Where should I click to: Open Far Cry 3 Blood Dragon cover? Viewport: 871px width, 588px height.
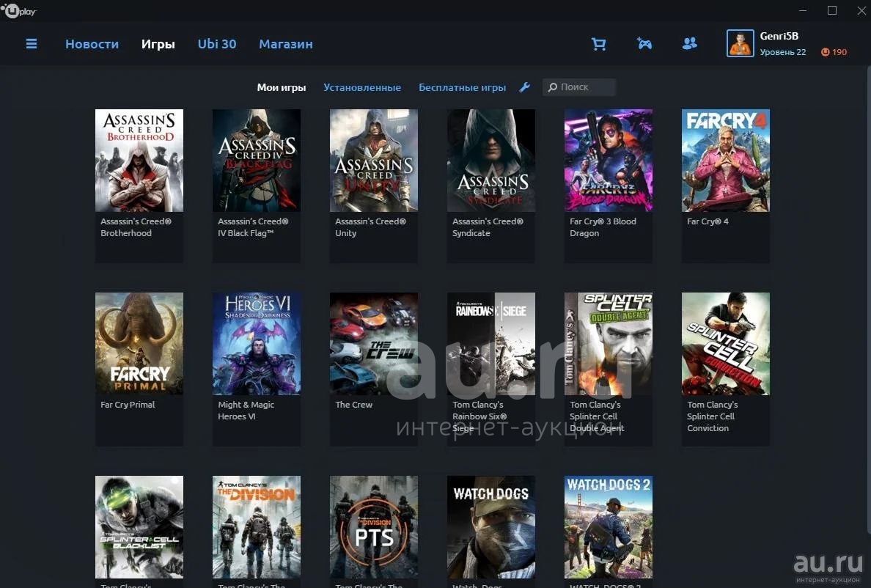pos(609,161)
